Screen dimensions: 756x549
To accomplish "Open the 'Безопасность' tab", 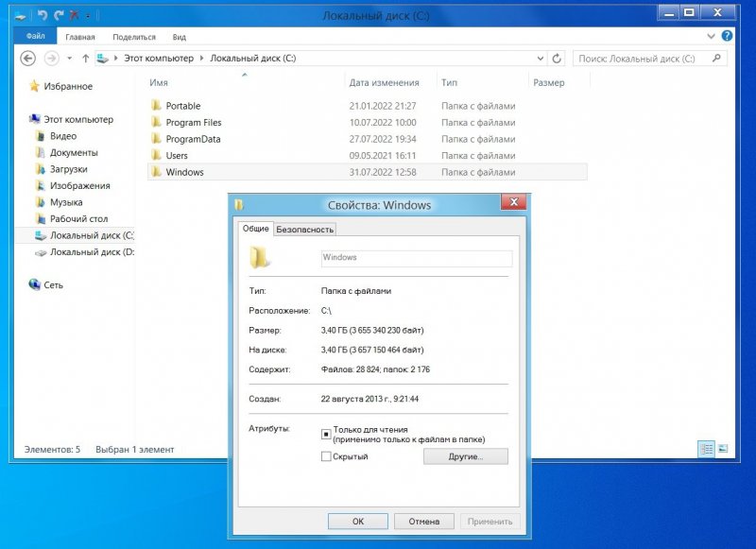I will 304,229.
